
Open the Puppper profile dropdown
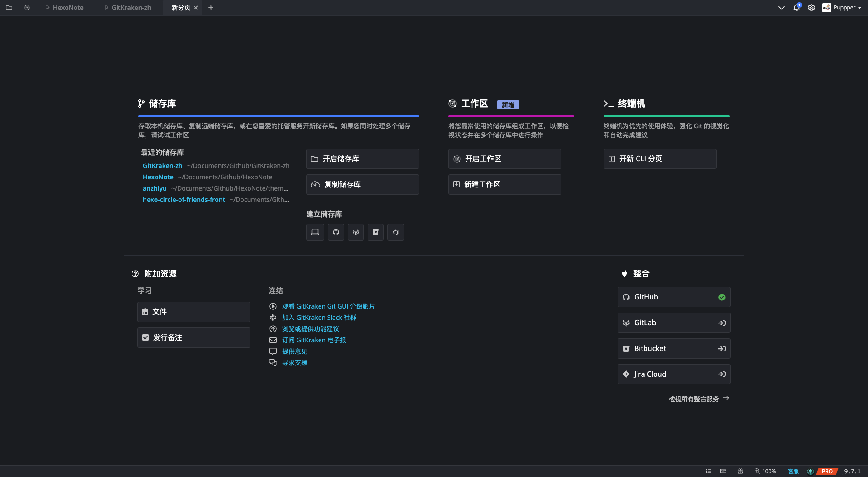coord(842,8)
